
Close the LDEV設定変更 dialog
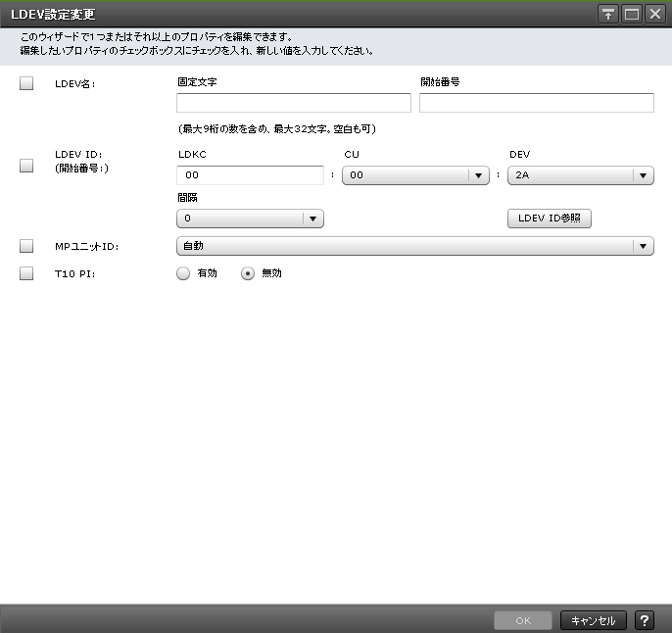click(654, 14)
